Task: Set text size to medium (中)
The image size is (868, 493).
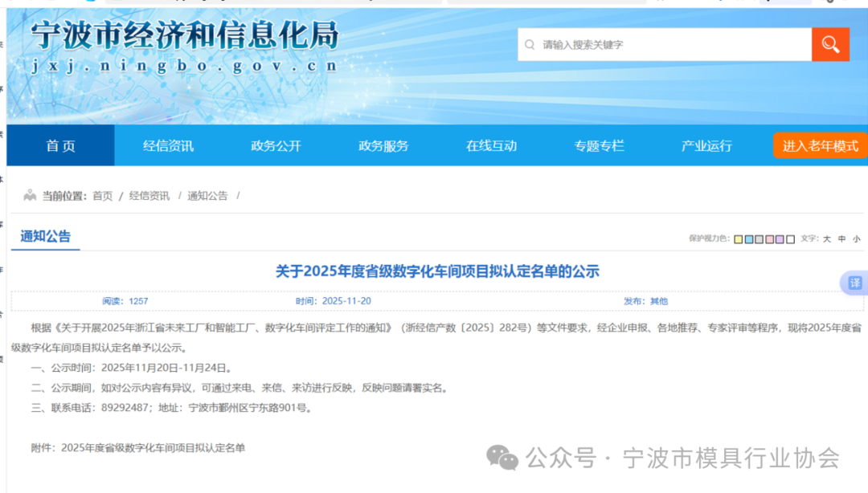Action: click(841, 239)
